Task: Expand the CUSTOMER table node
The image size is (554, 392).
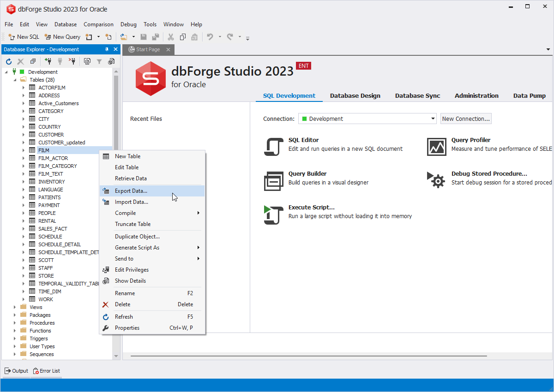Action: point(24,135)
